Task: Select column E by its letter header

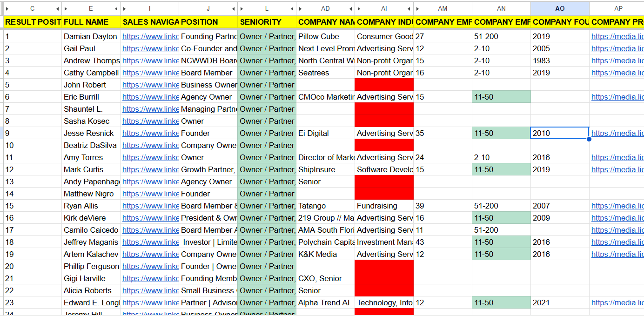Action: point(91,9)
